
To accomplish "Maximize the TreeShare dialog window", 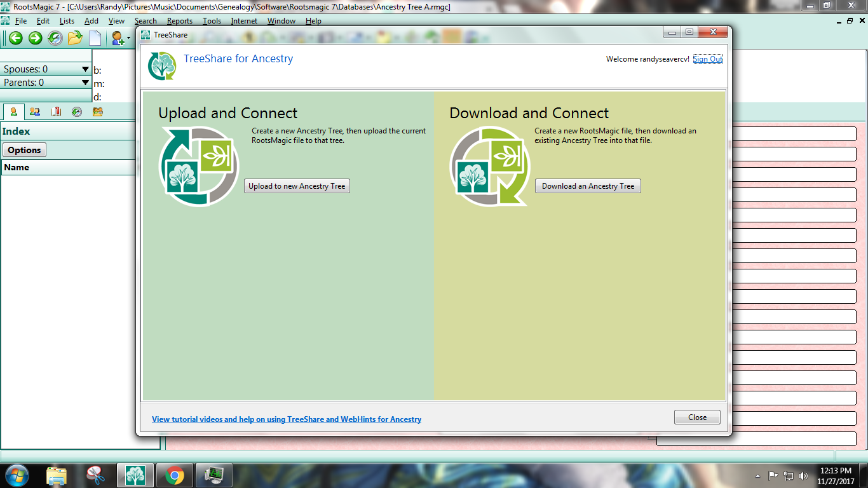I will [x=689, y=32].
